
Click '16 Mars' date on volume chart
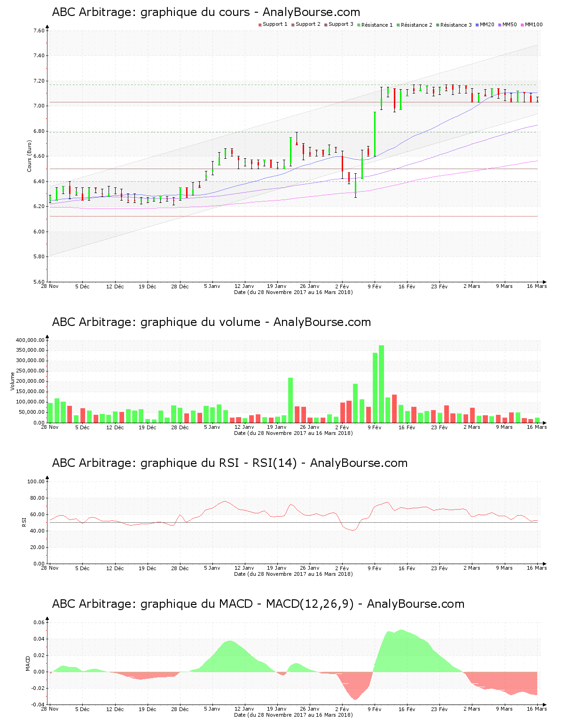coord(537,427)
